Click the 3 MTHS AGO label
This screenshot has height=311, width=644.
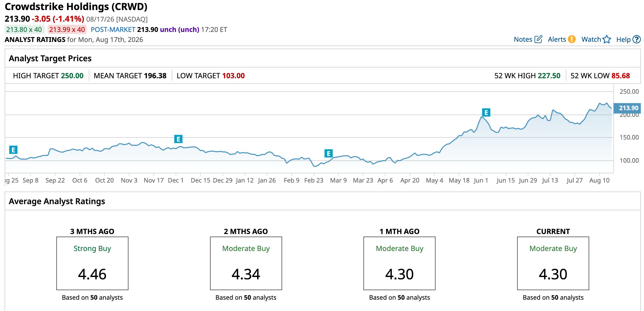click(x=92, y=231)
